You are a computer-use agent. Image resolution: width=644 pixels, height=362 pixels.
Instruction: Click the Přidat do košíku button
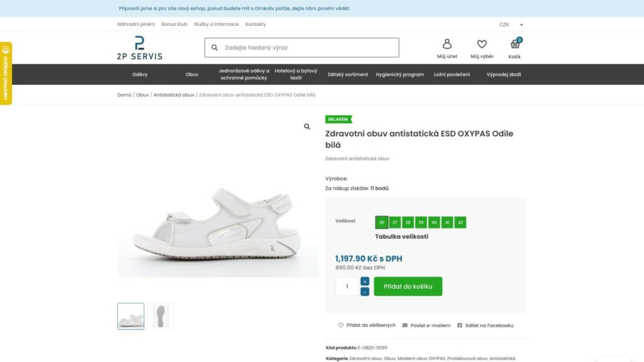(x=408, y=286)
